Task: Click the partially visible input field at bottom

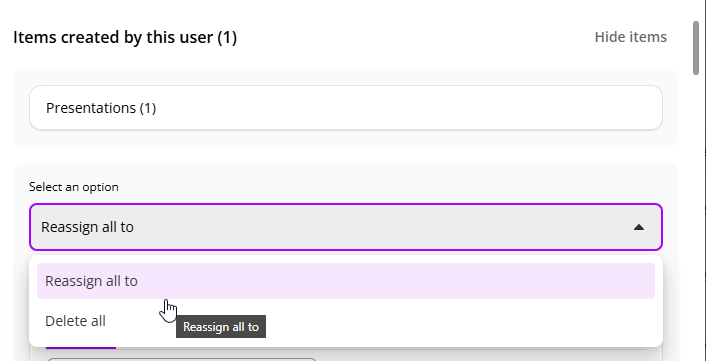Action: point(182,359)
